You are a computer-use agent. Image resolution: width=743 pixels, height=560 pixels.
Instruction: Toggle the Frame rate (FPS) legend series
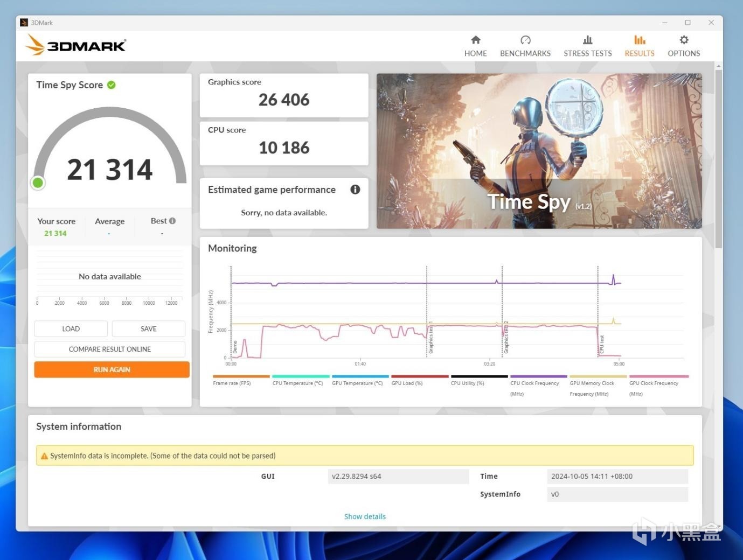241,380
